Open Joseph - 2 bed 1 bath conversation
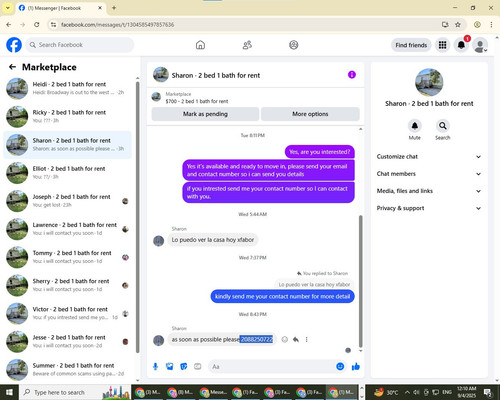Viewport: 500px width, 400px height. (x=67, y=201)
